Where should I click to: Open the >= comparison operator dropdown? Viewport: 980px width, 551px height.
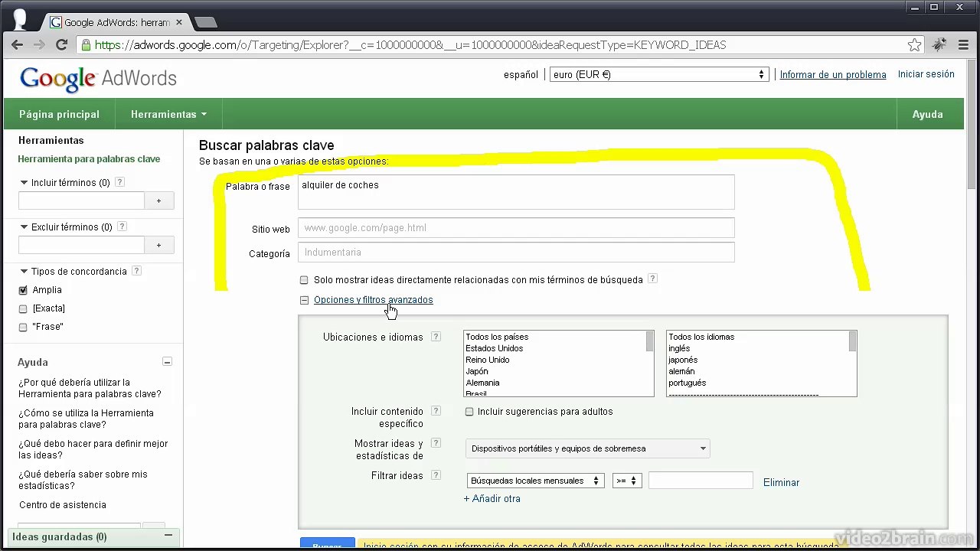click(626, 481)
